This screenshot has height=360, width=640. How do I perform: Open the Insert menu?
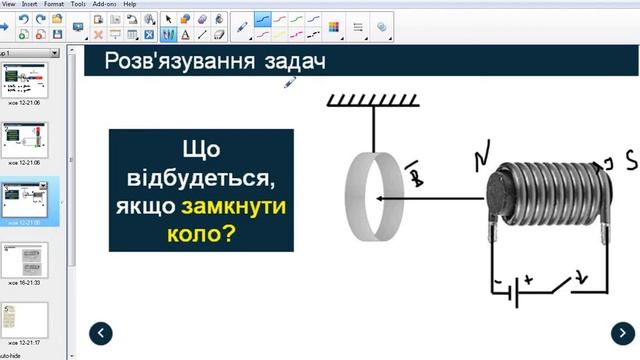pyautogui.click(x=29, y=4)
